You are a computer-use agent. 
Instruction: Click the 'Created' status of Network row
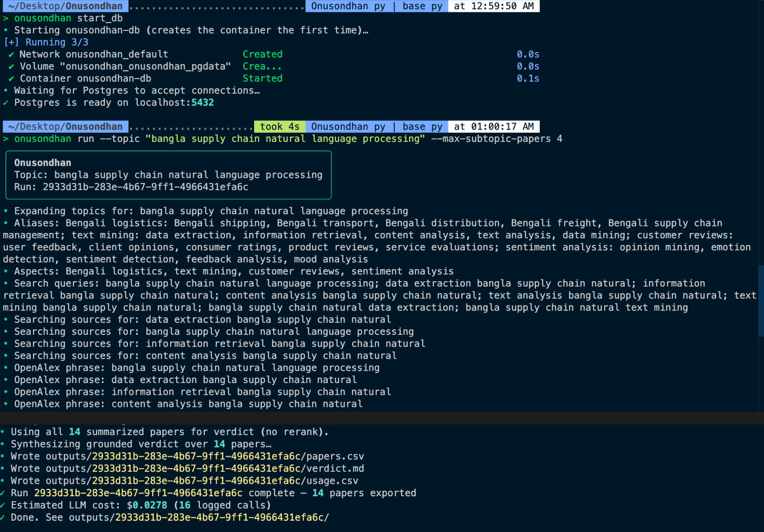coord(262,54)
